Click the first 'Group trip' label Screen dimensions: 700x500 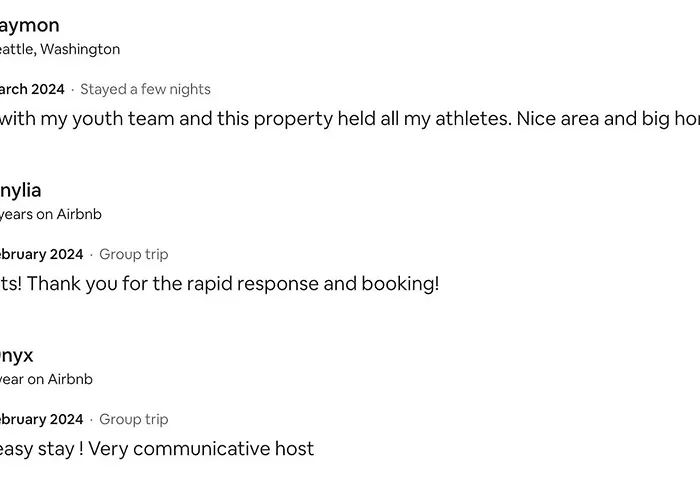pyautogui.click(x=133, y=254)
